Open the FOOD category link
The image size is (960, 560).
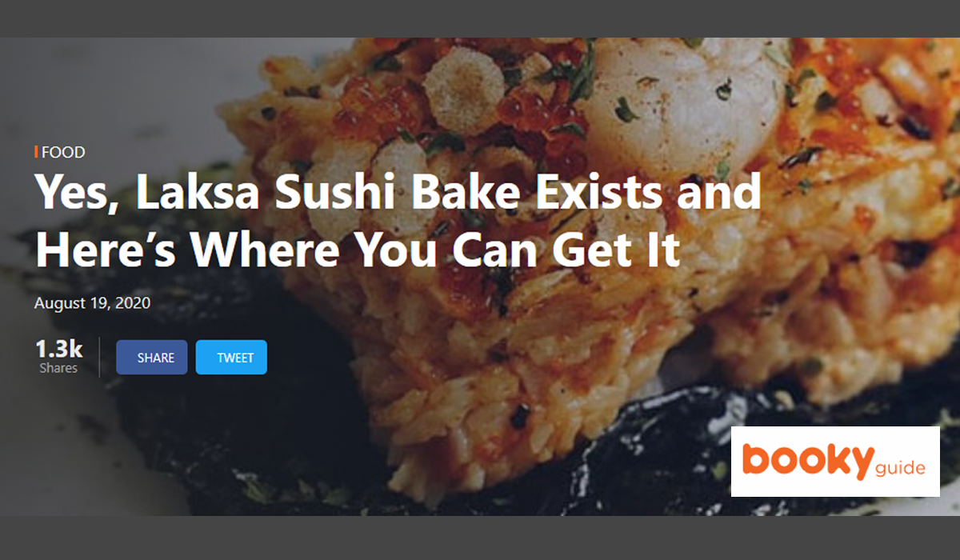tap(63, 152)
